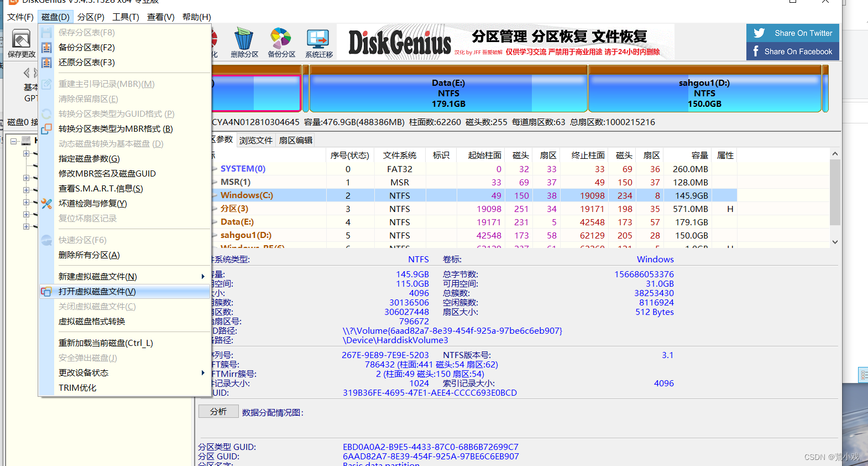Image resolution: width=868 pixels, height=466 pixels.
Task: Select 转换分区表类型为MBR格式 in the menu
Action: 116,129
